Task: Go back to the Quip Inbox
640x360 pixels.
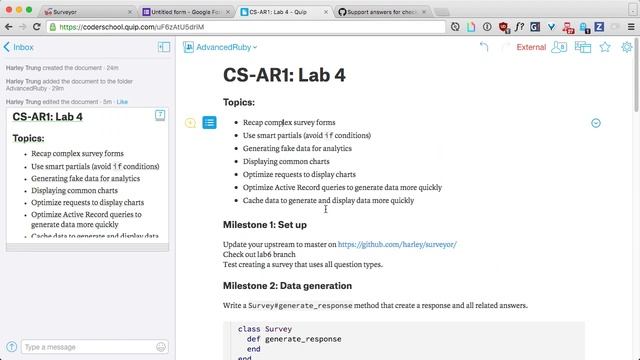Action: click(18, 47)
